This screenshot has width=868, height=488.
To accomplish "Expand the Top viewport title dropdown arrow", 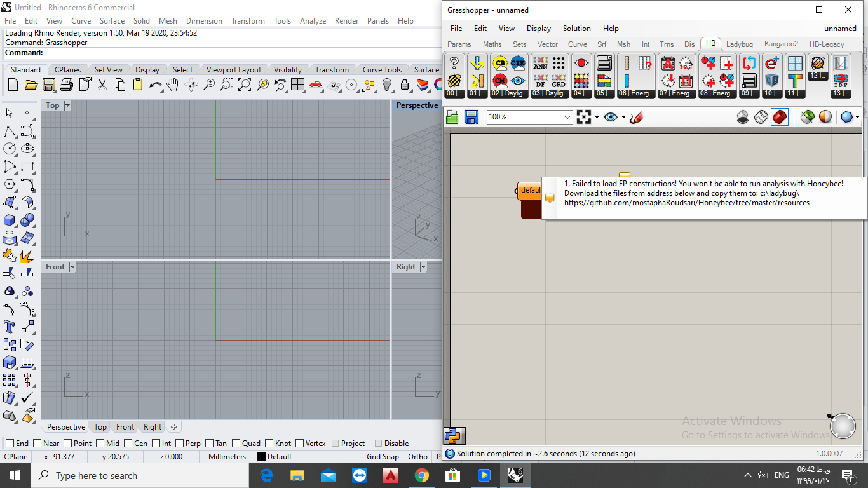I will pos(67,105).
